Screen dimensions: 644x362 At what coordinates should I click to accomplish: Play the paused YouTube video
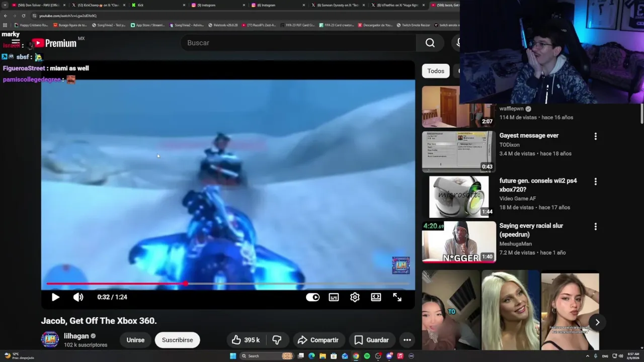(x=55, y=297)
